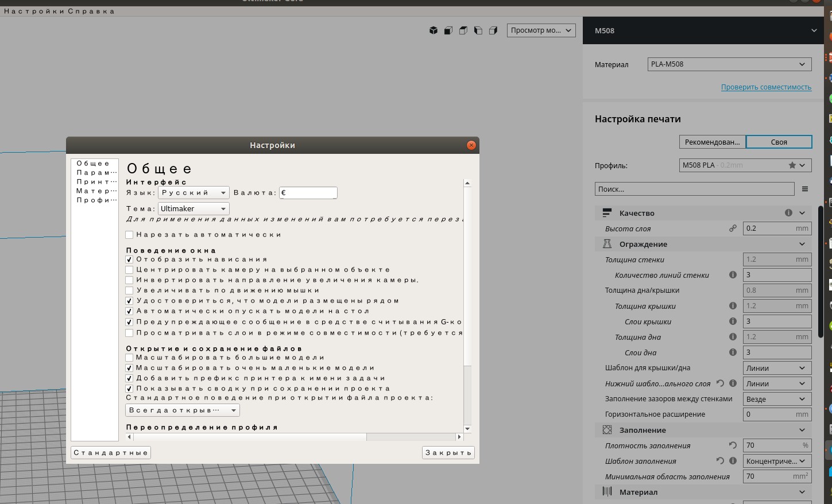Open the hamburger menu beside the Поиск field
Viewport: 832px width, 504px height.
point(805,189)
